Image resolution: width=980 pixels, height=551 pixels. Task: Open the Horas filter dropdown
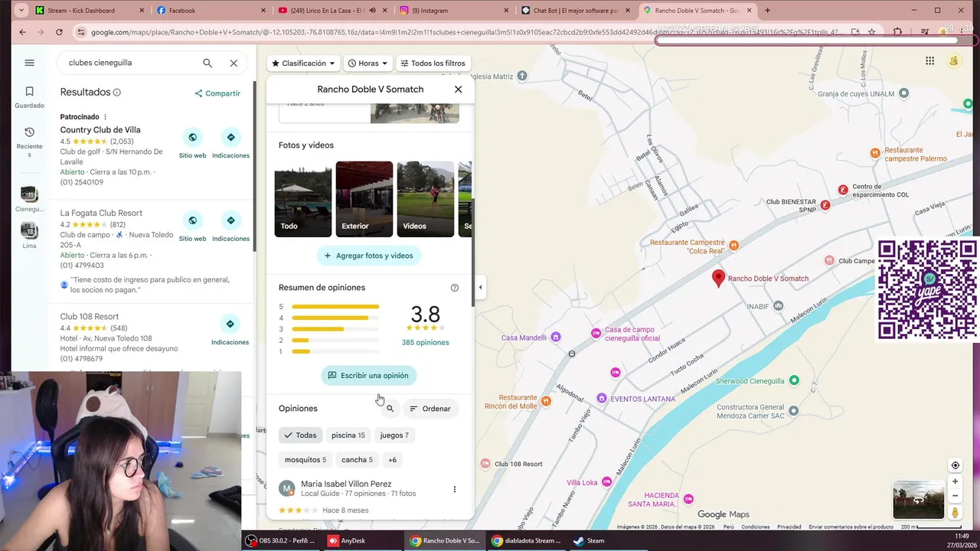tap(367, 64)
